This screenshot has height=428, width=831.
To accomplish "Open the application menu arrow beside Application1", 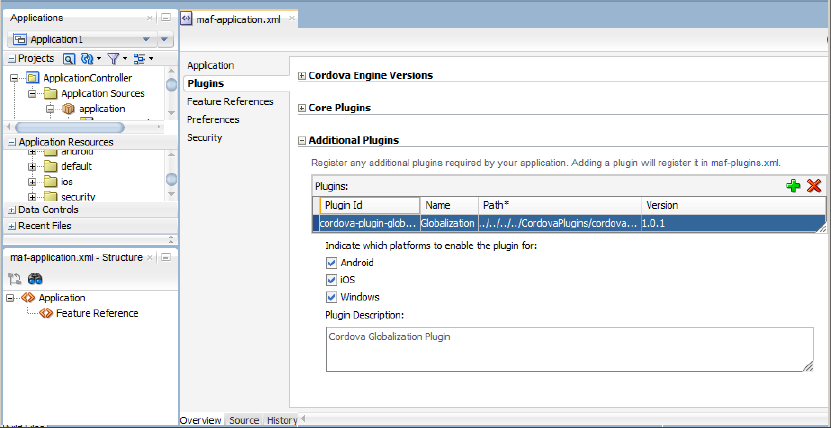I will [x=165, y=39].
